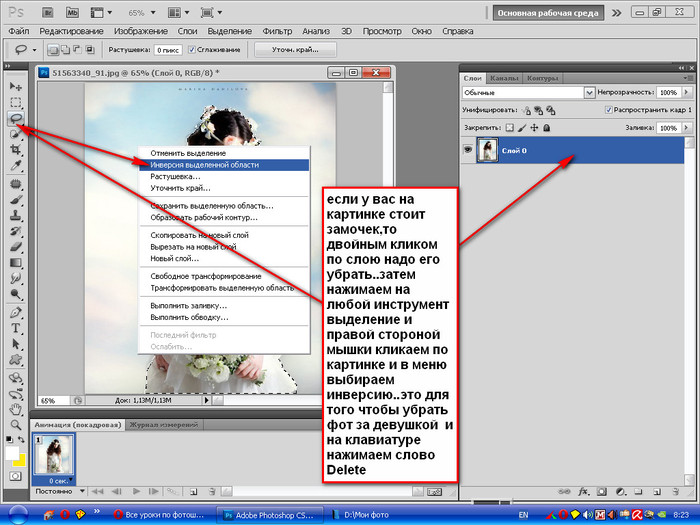Viewport: 700px width, 525px height.
Task: Toggle the Распространить кадр 1 checkbox
Action: click(611, 109)
